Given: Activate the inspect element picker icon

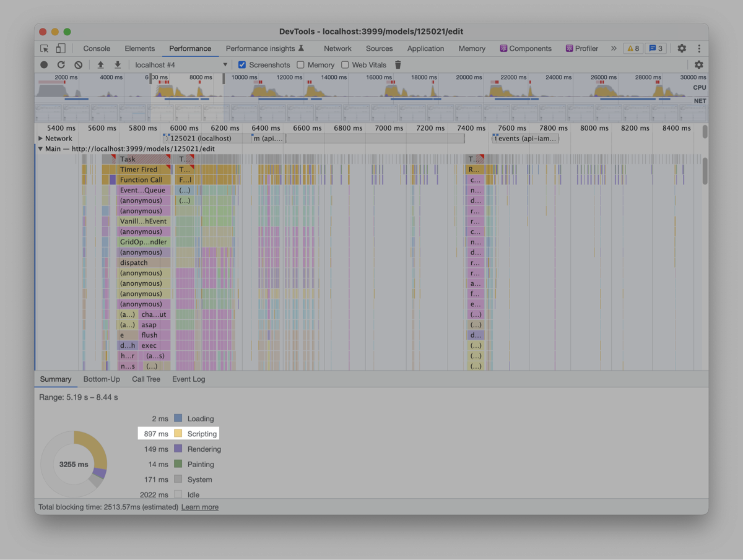Looking at the screenshot, I should click(45, 48).
